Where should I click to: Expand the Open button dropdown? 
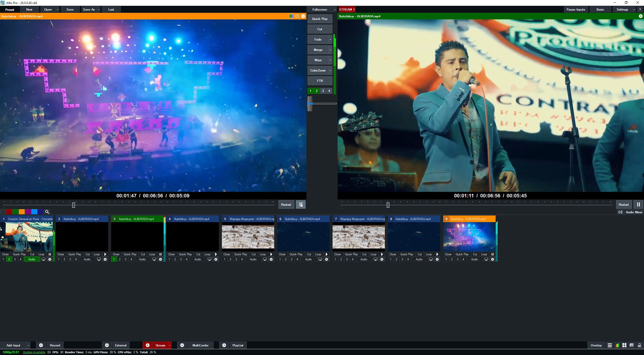57,9
